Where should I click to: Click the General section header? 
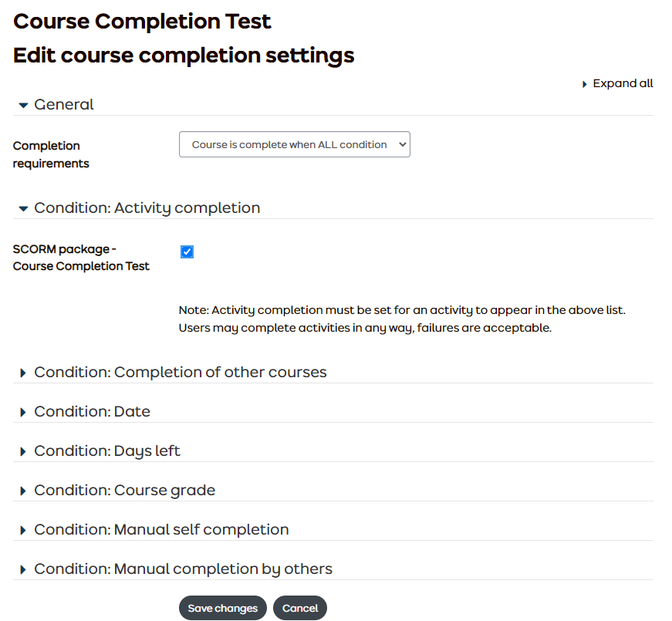click(x=64, y=104)
